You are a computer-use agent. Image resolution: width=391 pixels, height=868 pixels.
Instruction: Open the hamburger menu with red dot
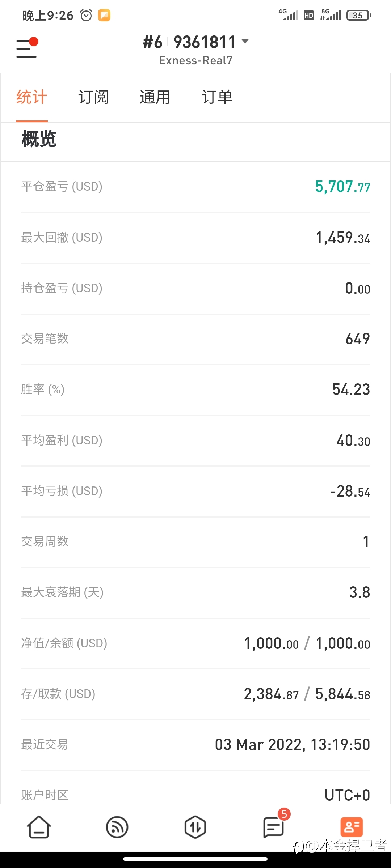pos(27,48)
